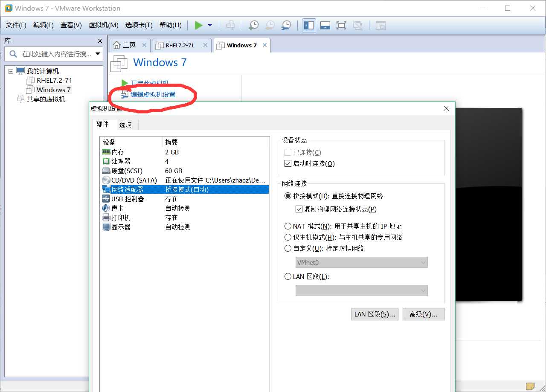
Task: Open the library search dropdown arrow
Action: tap(99, 54)
